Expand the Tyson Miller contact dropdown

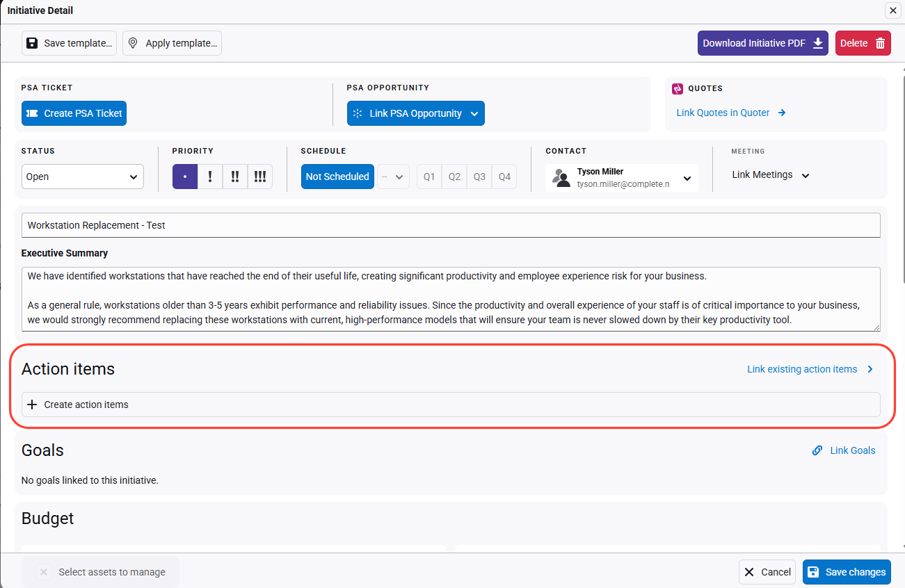point(687,178)
